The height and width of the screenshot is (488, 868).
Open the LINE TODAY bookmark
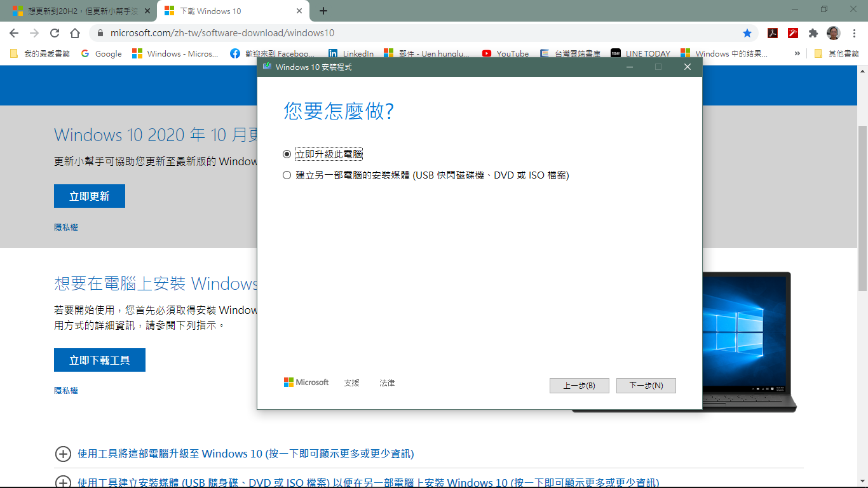641,54
